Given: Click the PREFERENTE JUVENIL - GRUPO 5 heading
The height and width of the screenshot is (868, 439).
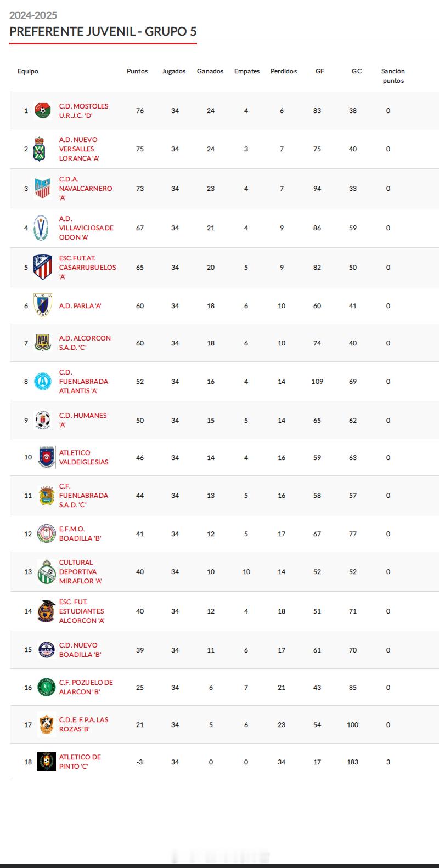Looking at the screenshot, I should [x=103, y=31].
